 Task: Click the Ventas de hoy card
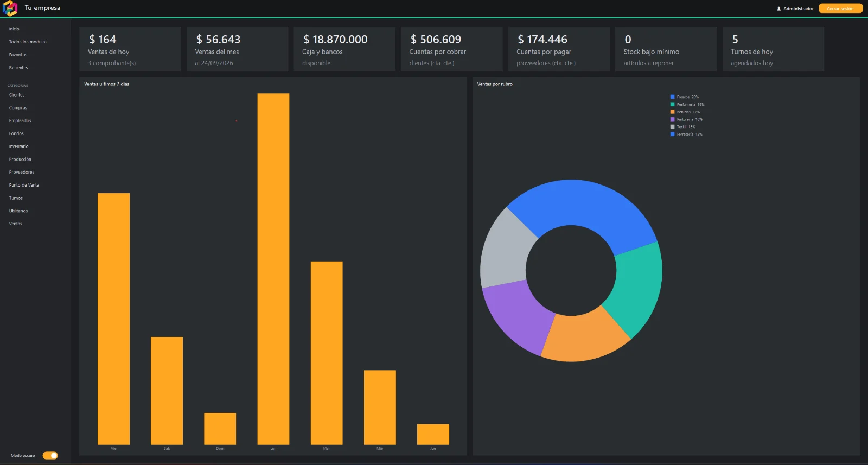click(130, 49)
